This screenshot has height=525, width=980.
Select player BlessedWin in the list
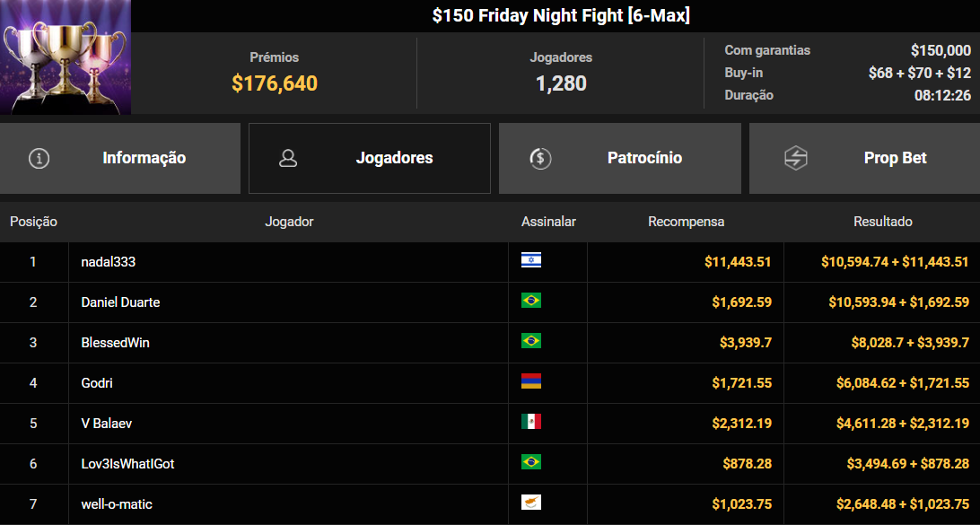(115, 343)
